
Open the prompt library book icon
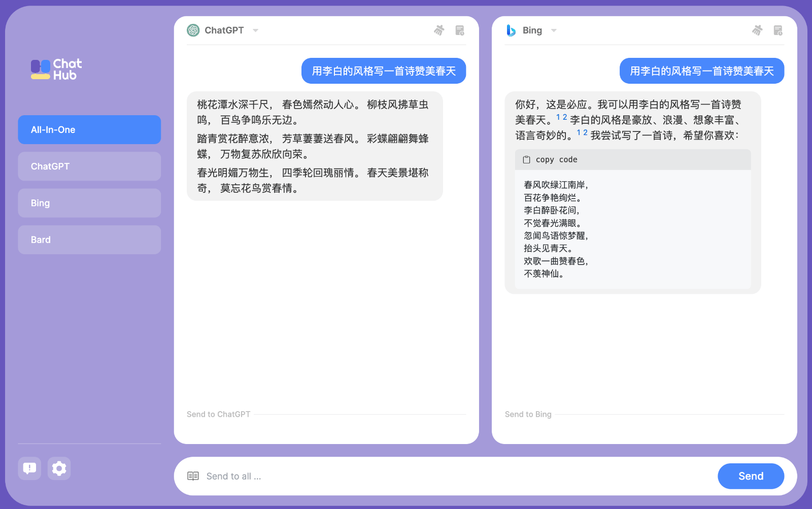[x=193, y=476]
